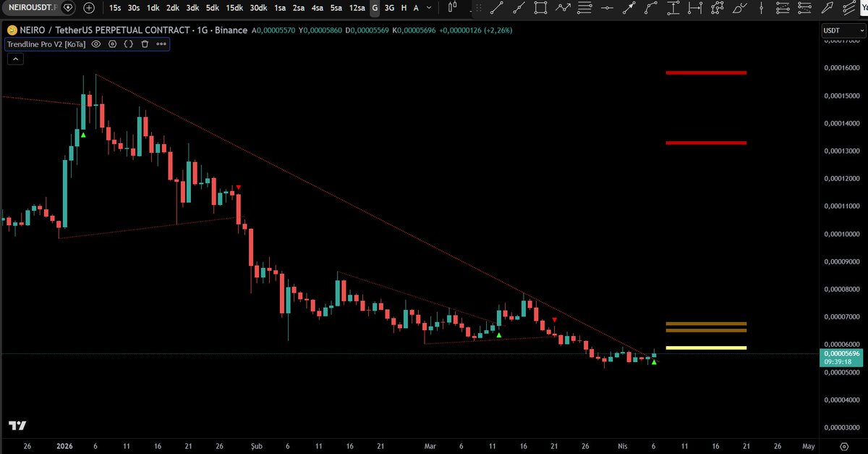Click the 2026 year label on time axis
This screenshot has height=454, width=868.
click(64, 446)
